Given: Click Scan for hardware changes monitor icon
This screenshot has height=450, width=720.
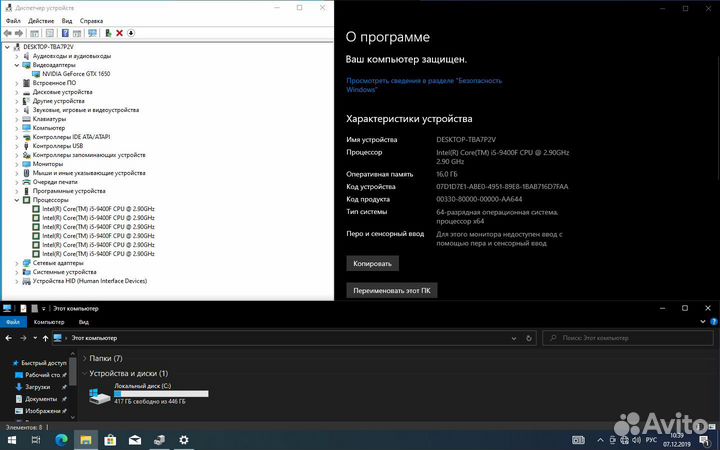Looking at the screenshot, I should pyautogui.click(x=92, y=33).
